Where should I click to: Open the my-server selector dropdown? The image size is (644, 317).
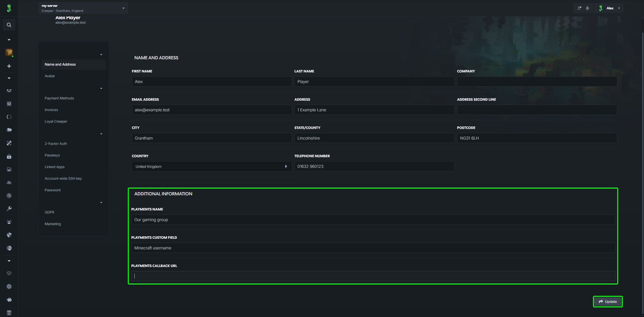point(83,8)
